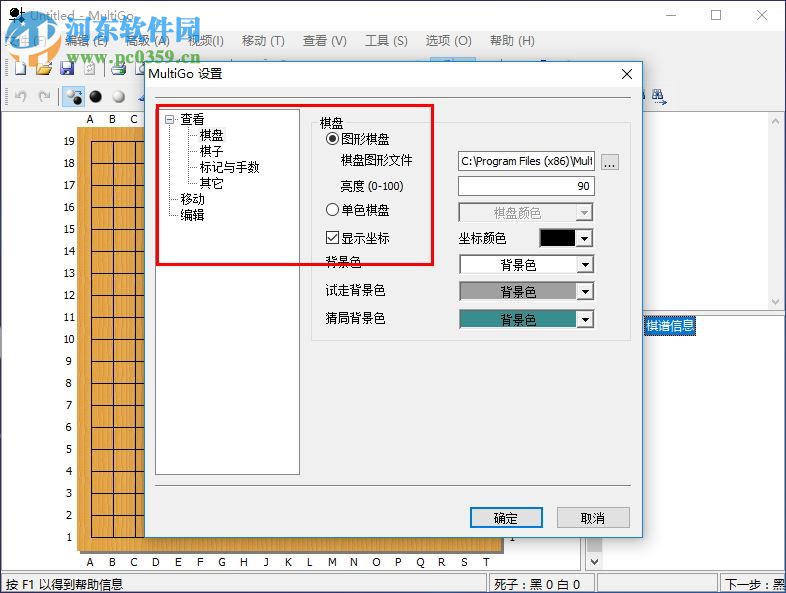This screenshot has width=786, height=593.
Task: Click the 亮度 (0-100) value field
Action: (x=526, y=186)
